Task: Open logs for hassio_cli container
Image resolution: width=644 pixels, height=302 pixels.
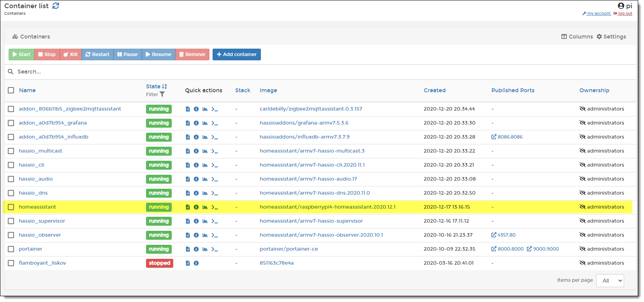Action: pos(188,165)
